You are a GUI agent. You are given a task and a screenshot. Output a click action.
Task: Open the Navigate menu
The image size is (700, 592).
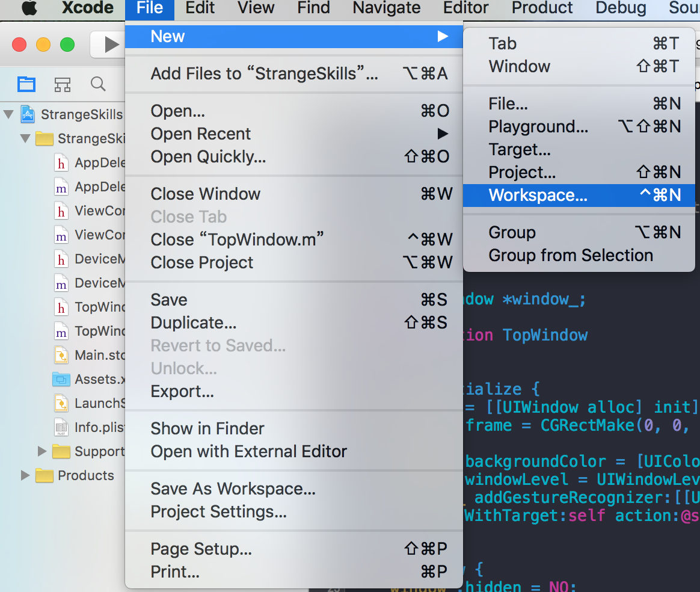click(x=386, y=8)
